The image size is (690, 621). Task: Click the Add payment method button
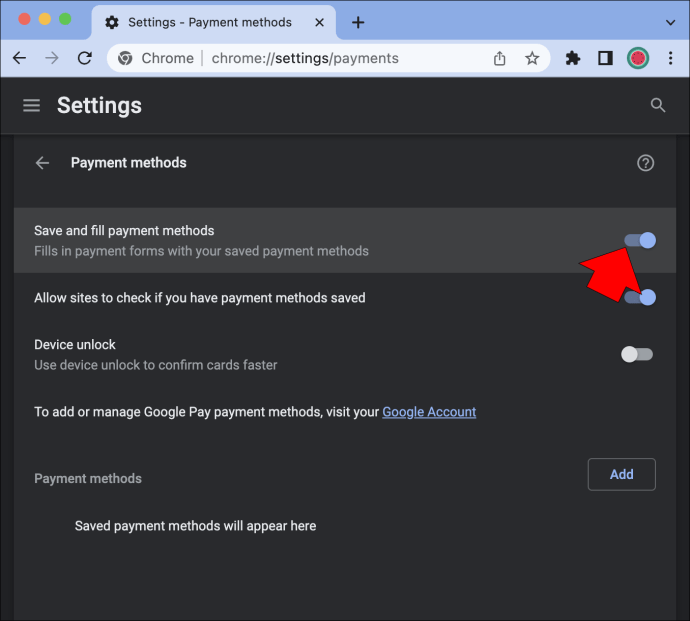[x=621, y=474]
